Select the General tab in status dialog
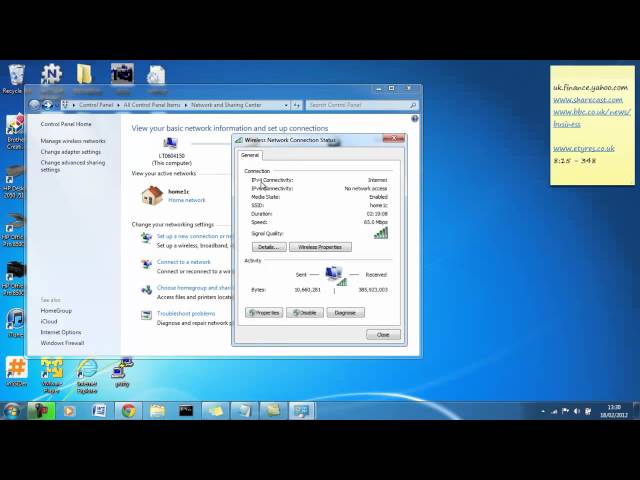This screenshot has width=640, height=480. click(250, 156)
